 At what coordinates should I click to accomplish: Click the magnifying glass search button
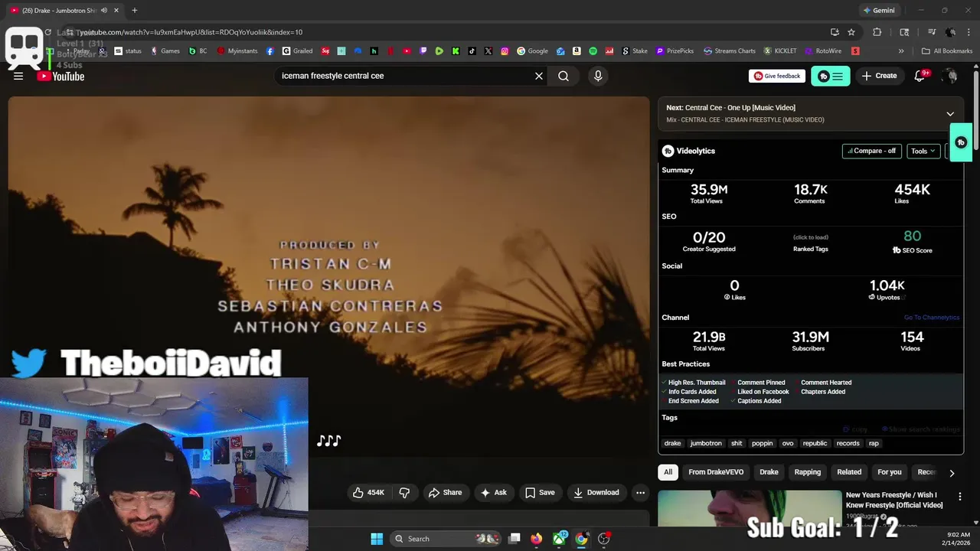[563, 76]
